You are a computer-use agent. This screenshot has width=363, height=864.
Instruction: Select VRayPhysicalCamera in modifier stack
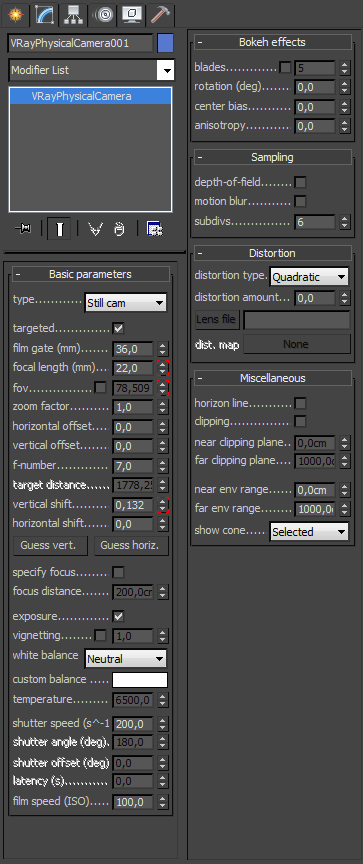[91, 96]
